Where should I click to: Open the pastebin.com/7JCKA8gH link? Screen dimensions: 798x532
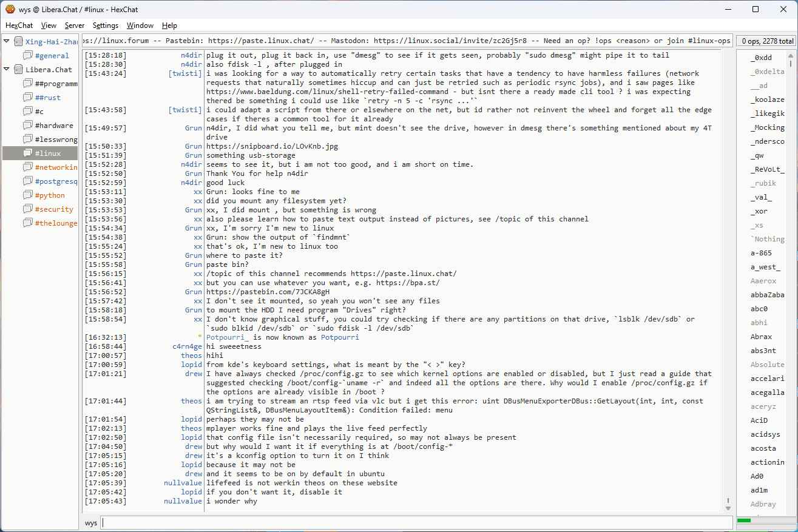pyautogui.click(x=268, y=292)
